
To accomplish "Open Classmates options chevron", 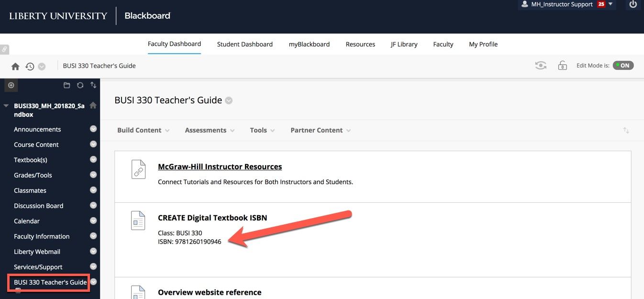I will coord(93,190).
